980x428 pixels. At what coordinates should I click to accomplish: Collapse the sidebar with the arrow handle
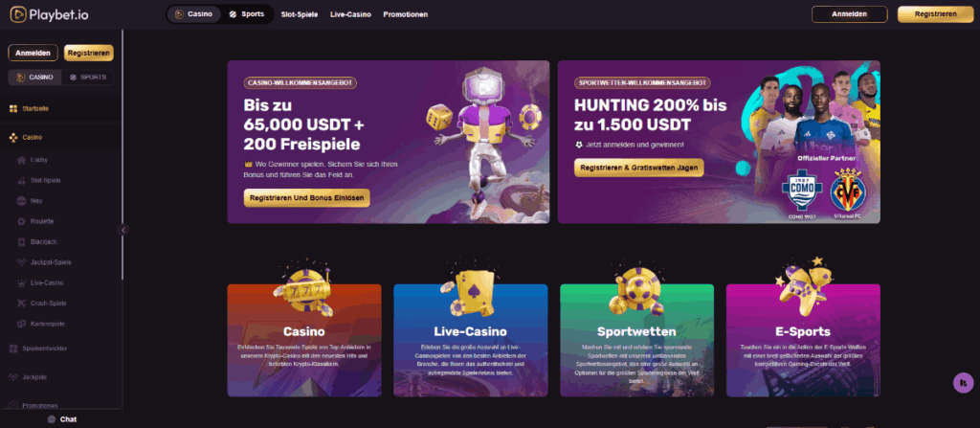click(x=123, y=230)
